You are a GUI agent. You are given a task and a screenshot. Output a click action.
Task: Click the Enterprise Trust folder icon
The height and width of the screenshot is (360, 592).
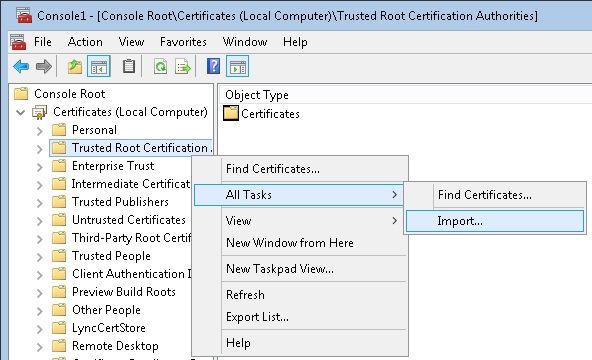click(x=59, y=166)
